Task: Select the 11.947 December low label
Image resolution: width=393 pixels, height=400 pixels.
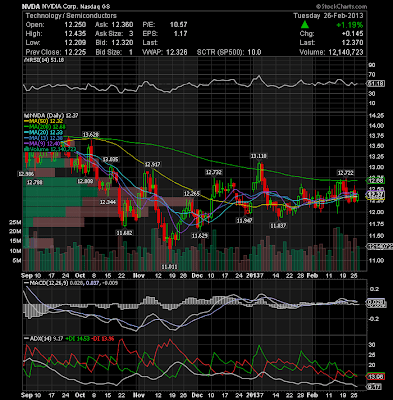Action: click(244, 220)
